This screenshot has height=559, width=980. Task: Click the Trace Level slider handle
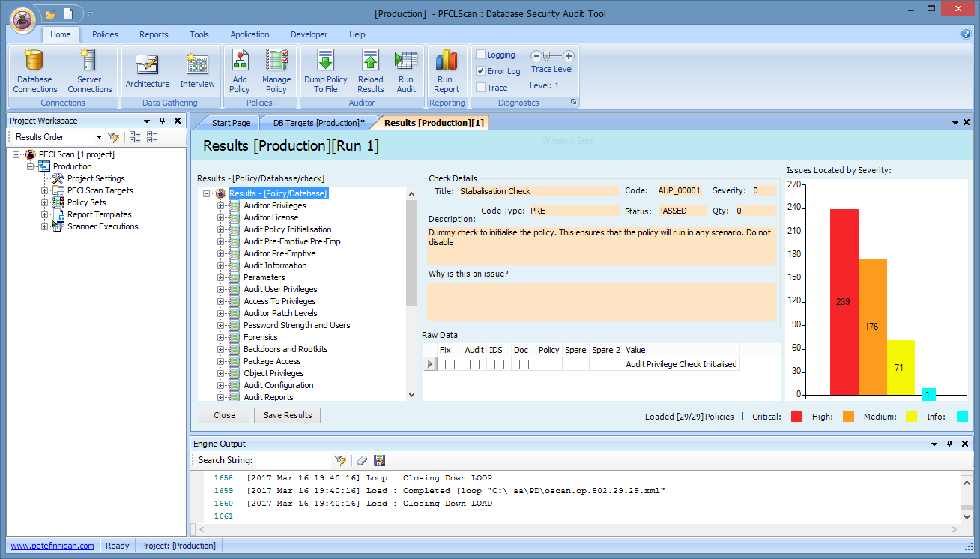click(546, 56)
